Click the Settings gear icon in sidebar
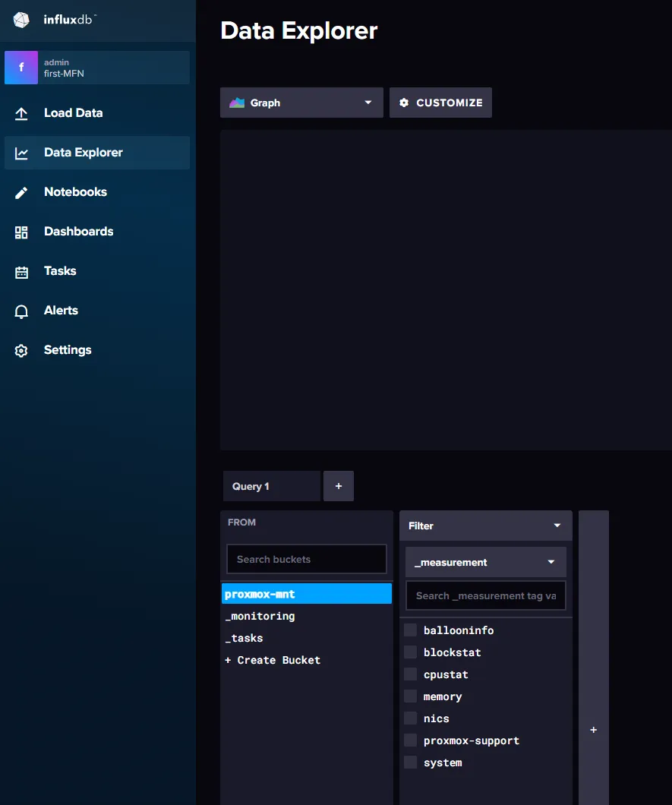Viewport: 672px width, 805px height. point(21,351)
